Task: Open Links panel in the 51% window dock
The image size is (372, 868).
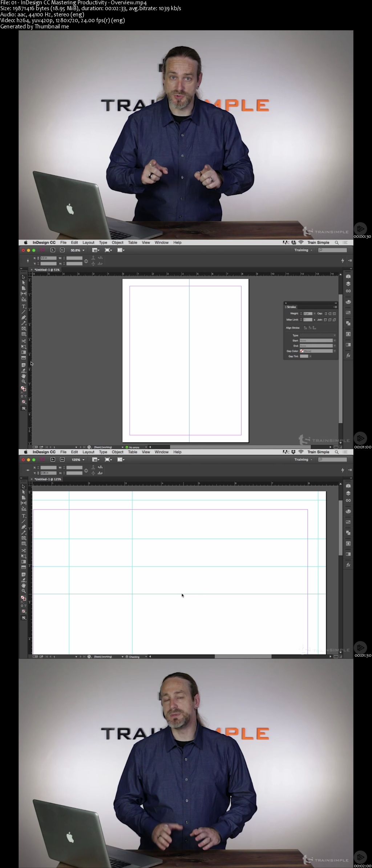Action: pyautogui.click(x=348, y=291)
